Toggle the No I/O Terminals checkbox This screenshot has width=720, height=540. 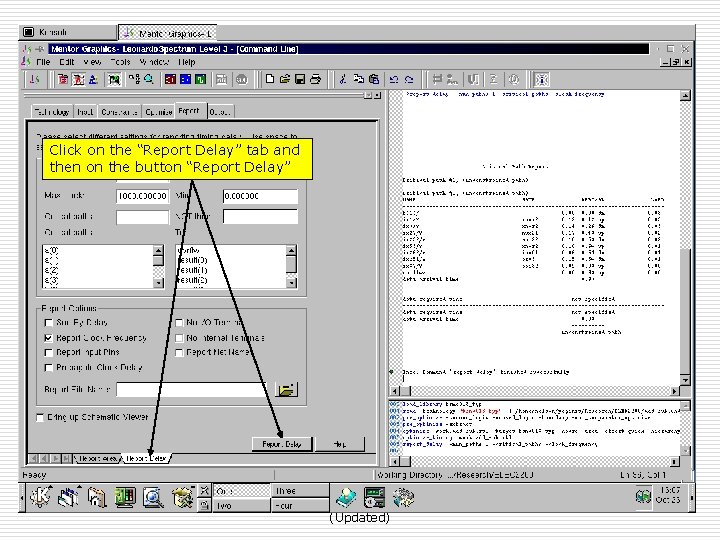(179, 323)
